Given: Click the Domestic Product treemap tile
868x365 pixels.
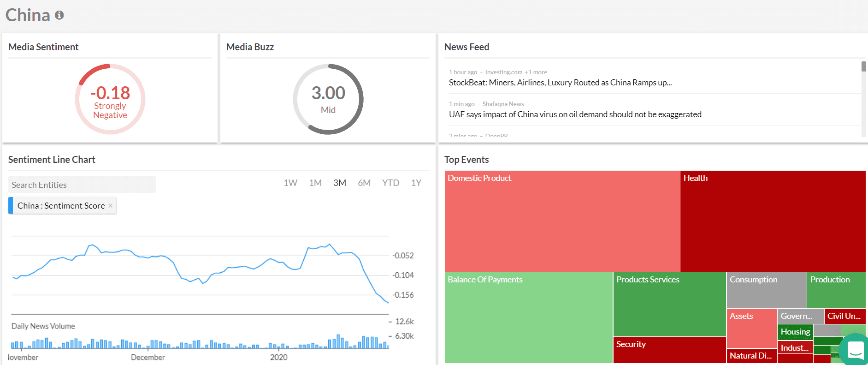Looking at the screenshot, I should tap(562, 221).
